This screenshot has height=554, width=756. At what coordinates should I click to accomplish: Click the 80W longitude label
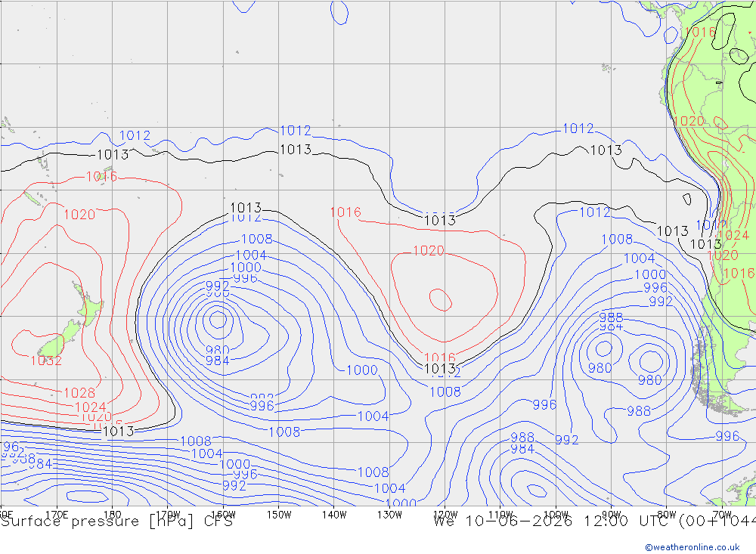tap(667, 515)
